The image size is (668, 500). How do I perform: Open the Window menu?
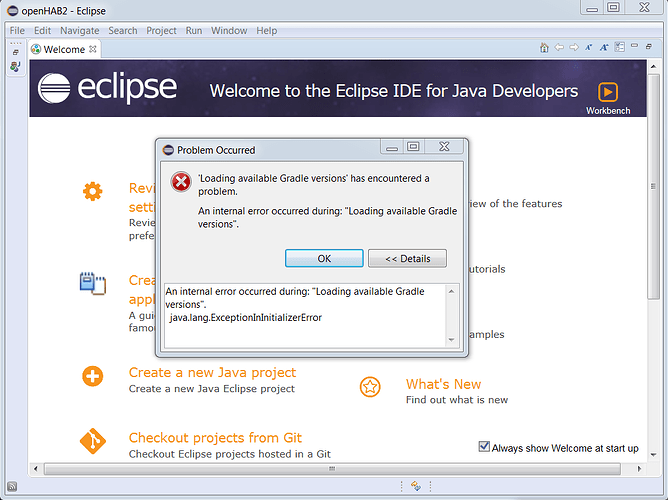click(x=229, y=31)
